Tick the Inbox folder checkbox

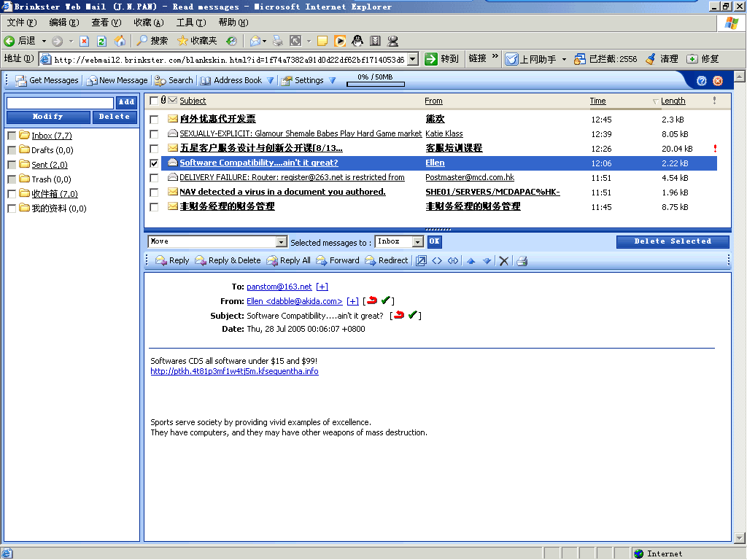point(12,136)
